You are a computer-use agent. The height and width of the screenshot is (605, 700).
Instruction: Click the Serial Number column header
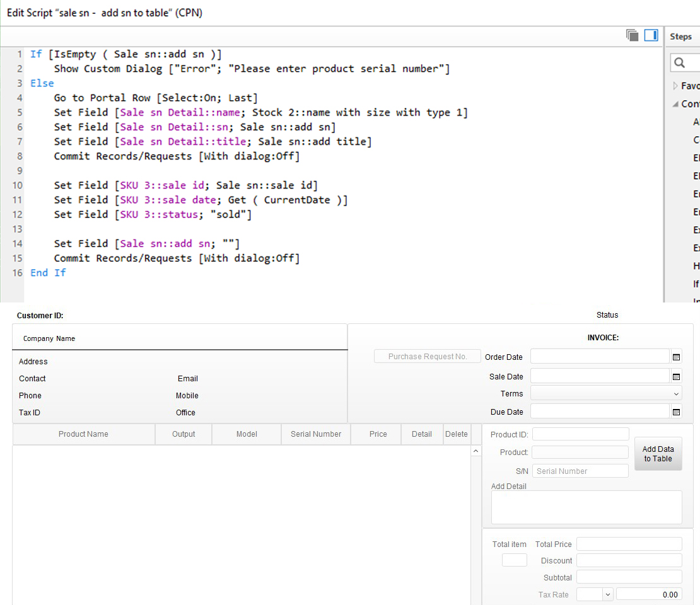click(316, 434)
